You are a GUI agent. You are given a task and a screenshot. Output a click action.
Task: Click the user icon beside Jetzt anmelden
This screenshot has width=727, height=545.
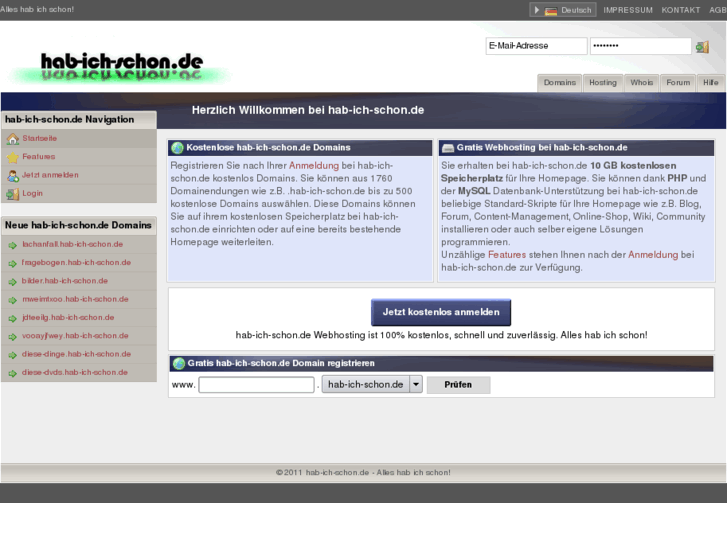click(x=13, y=176)
